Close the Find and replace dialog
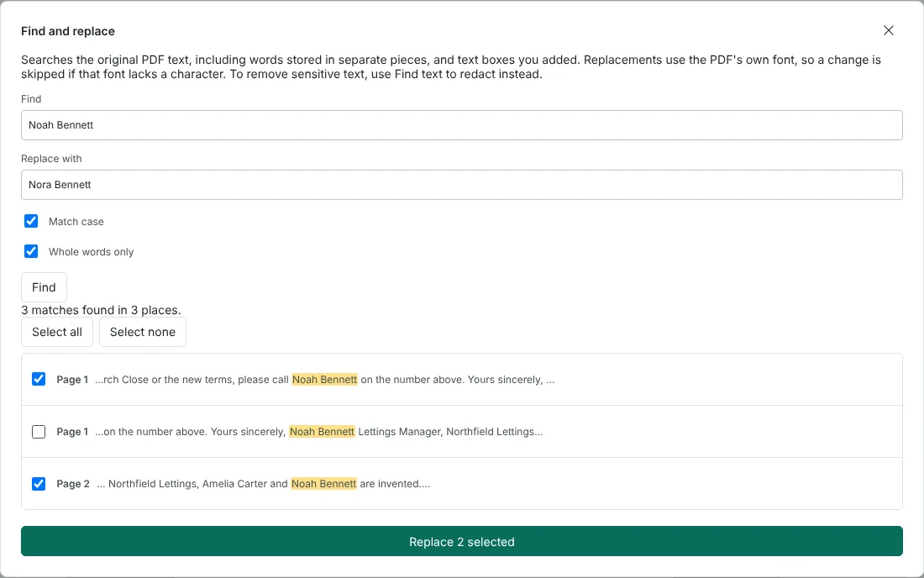Screen dimensions: 924x578 click(888, 30)
